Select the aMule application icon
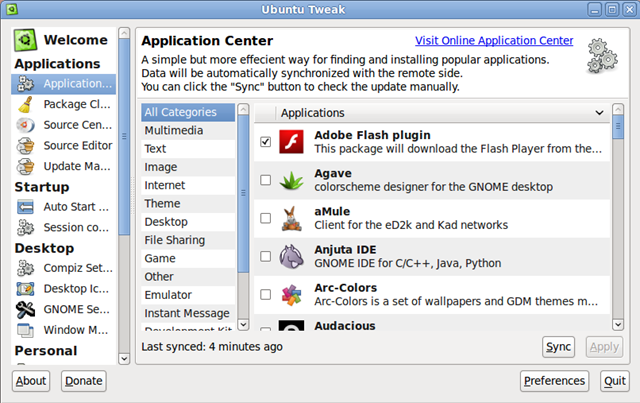 coord(291,218)
